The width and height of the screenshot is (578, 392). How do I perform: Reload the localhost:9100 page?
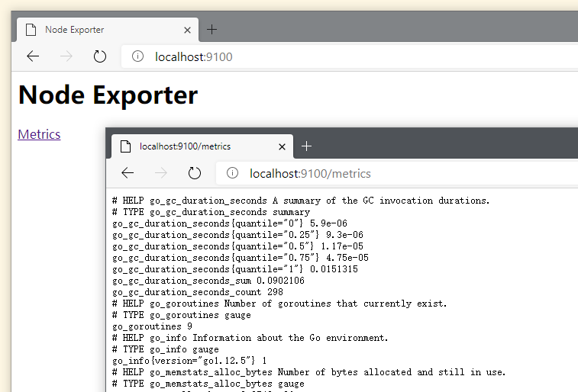[99, 56]
